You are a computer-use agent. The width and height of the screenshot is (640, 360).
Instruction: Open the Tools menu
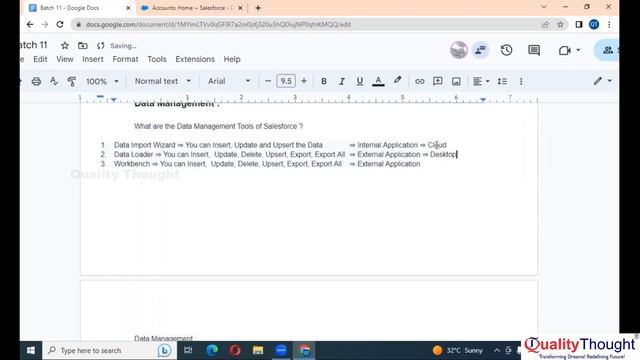pos(157,59)
